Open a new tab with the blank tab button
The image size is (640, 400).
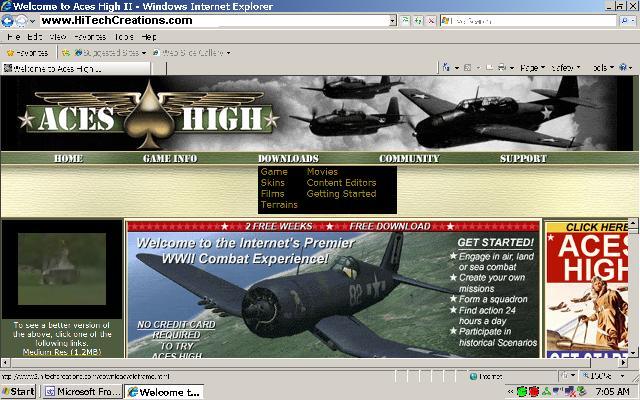point(159,69)
